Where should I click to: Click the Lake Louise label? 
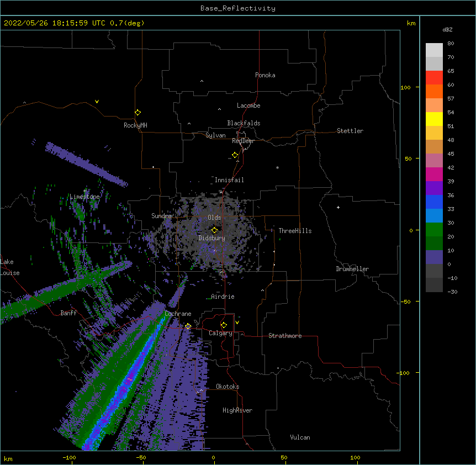[x=10, y=267]
